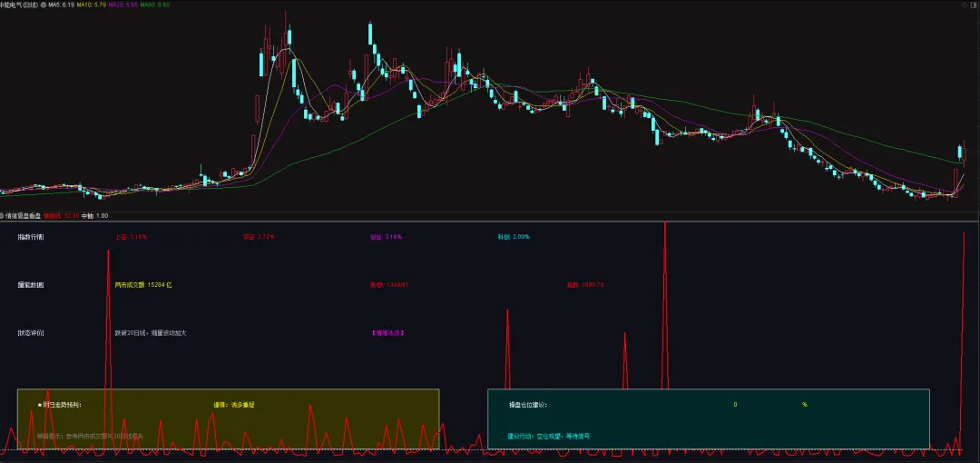Click the 建议行动 action line in teal box
The height and width of the screenshot is (463, 980).
pyautogui.click(x=548, y=436)
